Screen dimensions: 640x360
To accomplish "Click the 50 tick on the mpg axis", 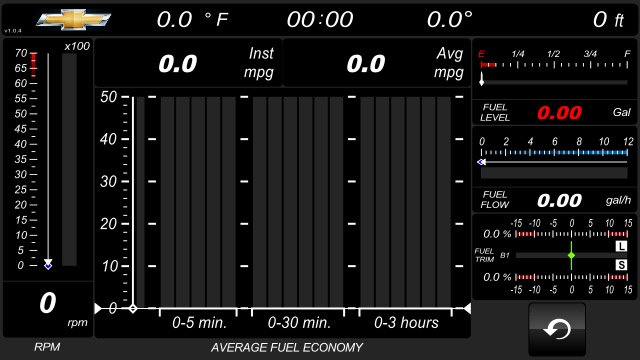I will [109, 97].
